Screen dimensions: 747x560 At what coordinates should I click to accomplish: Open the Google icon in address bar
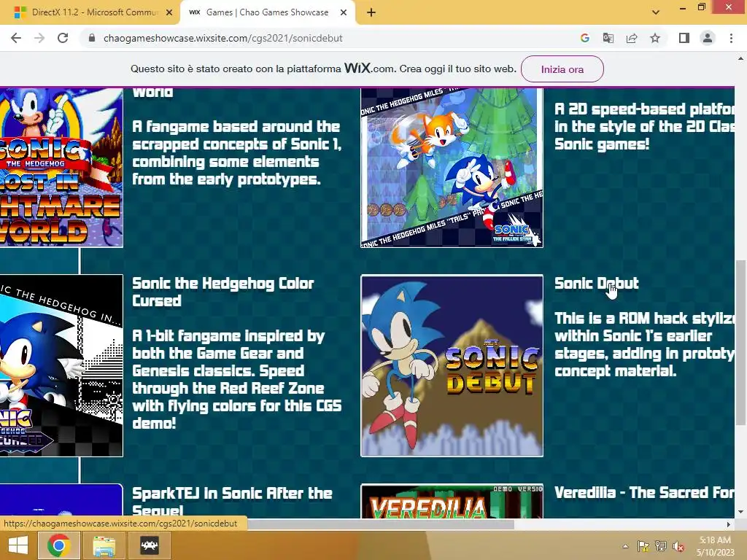click(x=585, y=38)
